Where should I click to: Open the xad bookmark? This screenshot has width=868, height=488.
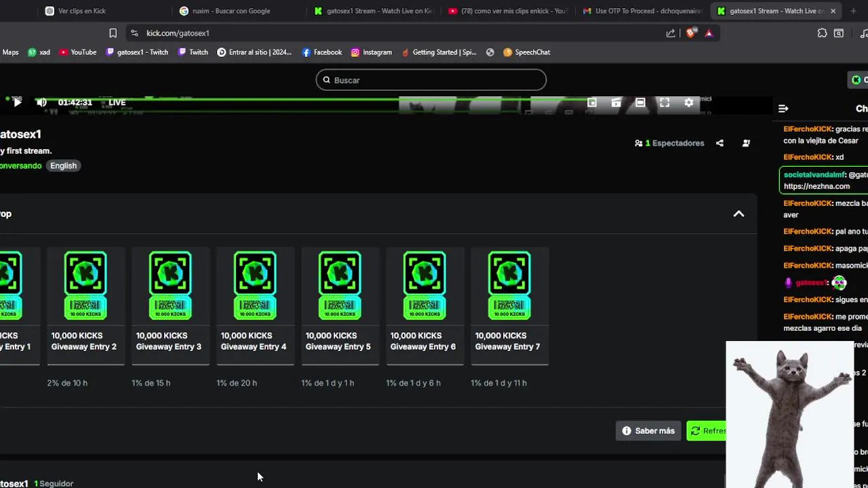(x=39, y=52)
